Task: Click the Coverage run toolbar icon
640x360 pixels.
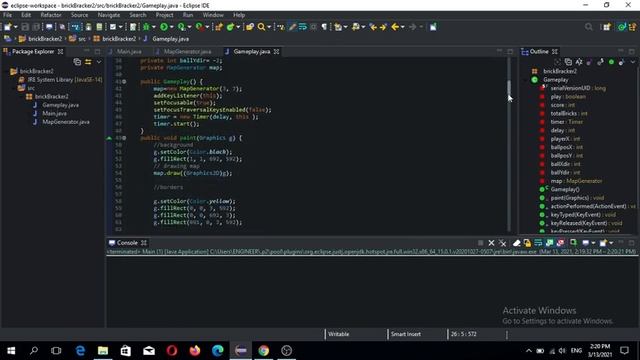Action: point(181,27)
